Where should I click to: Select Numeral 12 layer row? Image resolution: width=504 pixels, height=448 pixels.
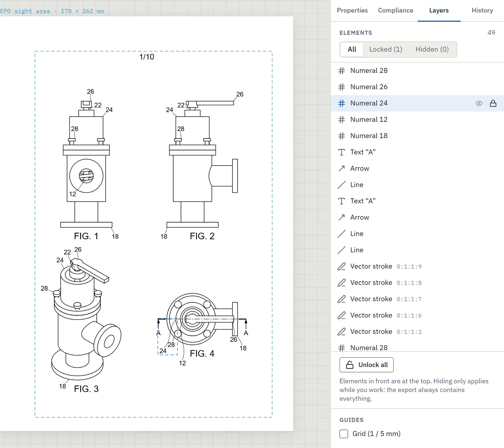pos(417,119)
